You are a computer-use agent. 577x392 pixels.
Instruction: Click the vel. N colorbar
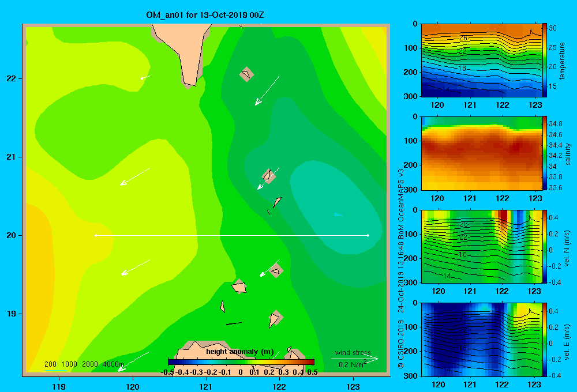[x=544, y=246]
